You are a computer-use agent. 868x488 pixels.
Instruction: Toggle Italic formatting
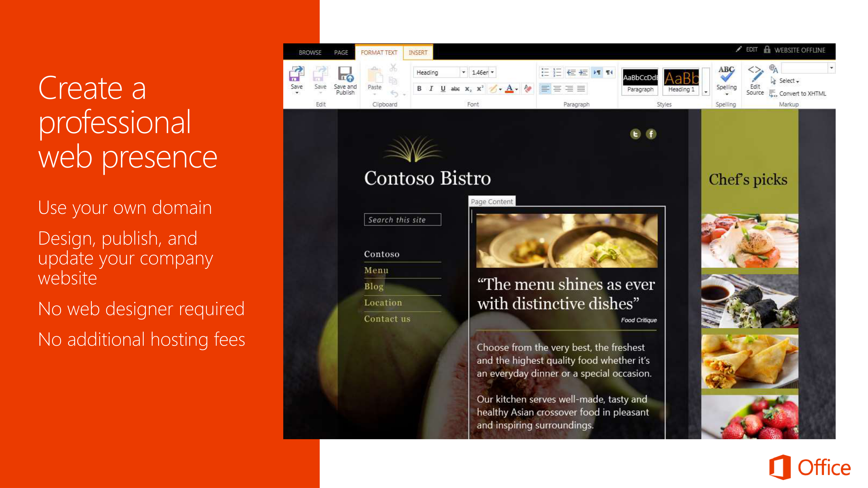click(431, 88)
